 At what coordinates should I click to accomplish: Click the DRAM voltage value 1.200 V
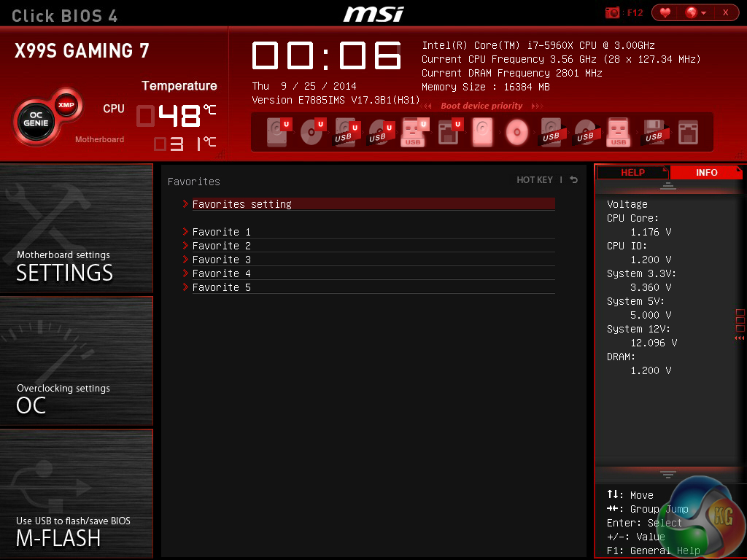(651, 370)
